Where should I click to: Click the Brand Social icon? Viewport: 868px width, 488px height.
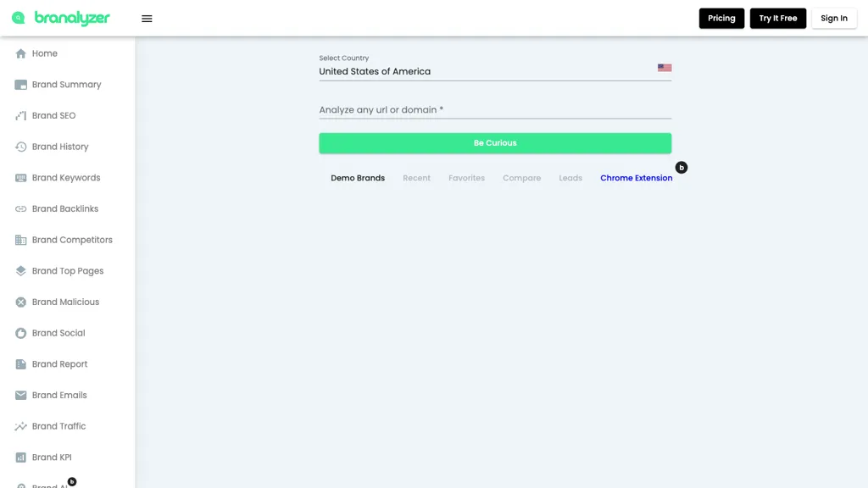pyautogui.click(x=20, y=333)
